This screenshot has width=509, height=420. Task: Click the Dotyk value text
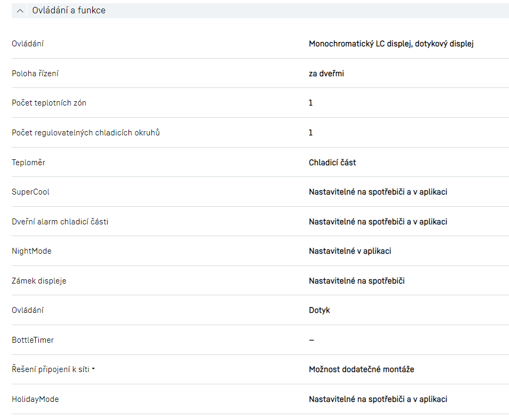coord(319,310)
